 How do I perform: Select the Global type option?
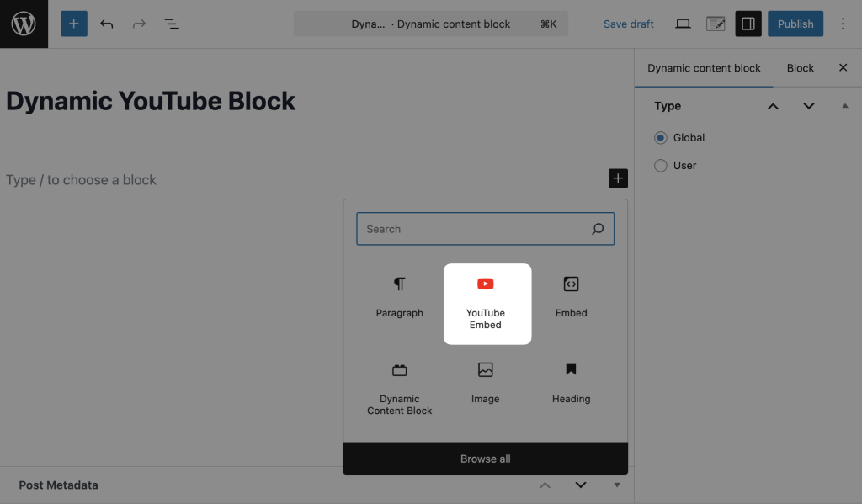pos(661,137)
